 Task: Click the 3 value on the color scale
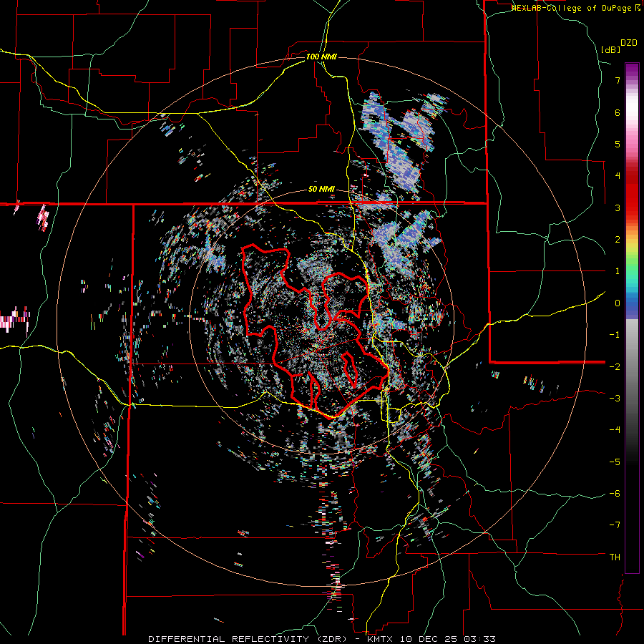click(x=618, y=208)
